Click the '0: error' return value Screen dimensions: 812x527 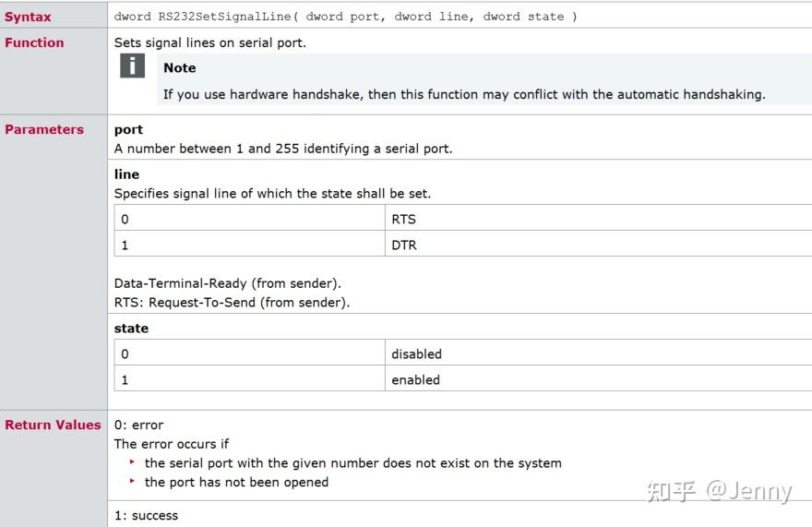pos(138,425)
